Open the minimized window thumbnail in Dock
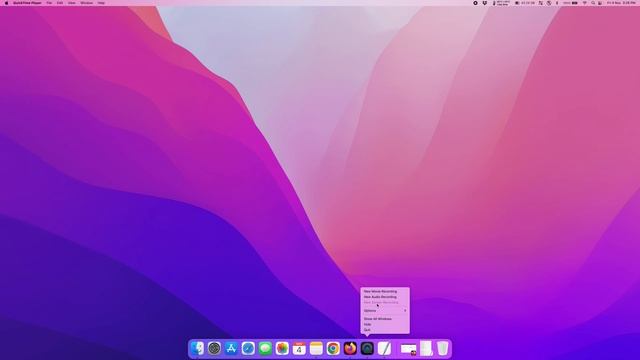This screenshot has height=360, width=640. pos(409,349)
